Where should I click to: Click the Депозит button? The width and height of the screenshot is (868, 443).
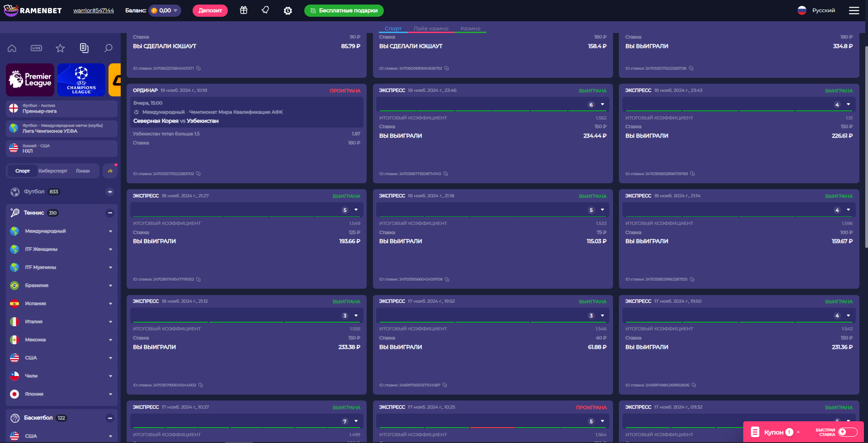pos(210,10)
